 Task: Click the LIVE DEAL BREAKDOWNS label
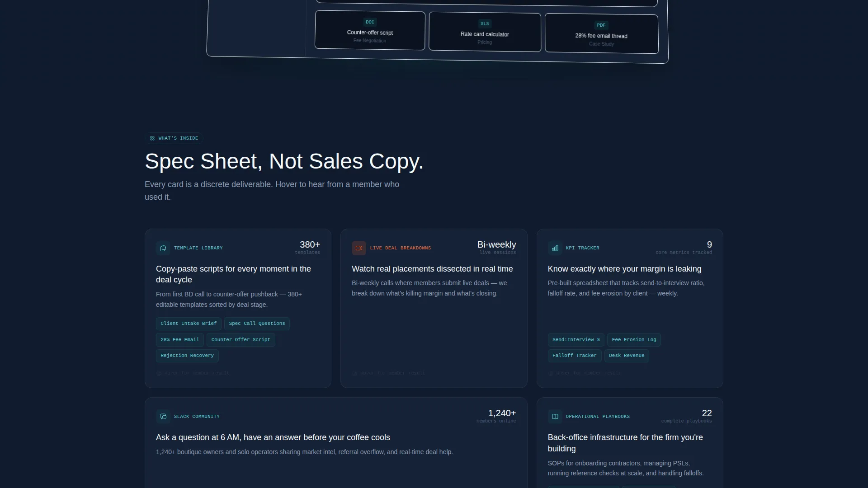[x=401, y=248]
